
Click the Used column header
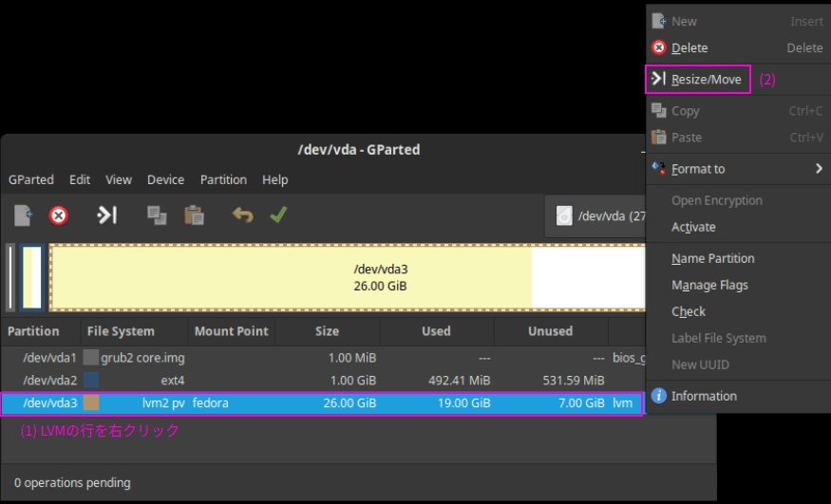click(x=437, y=331)
